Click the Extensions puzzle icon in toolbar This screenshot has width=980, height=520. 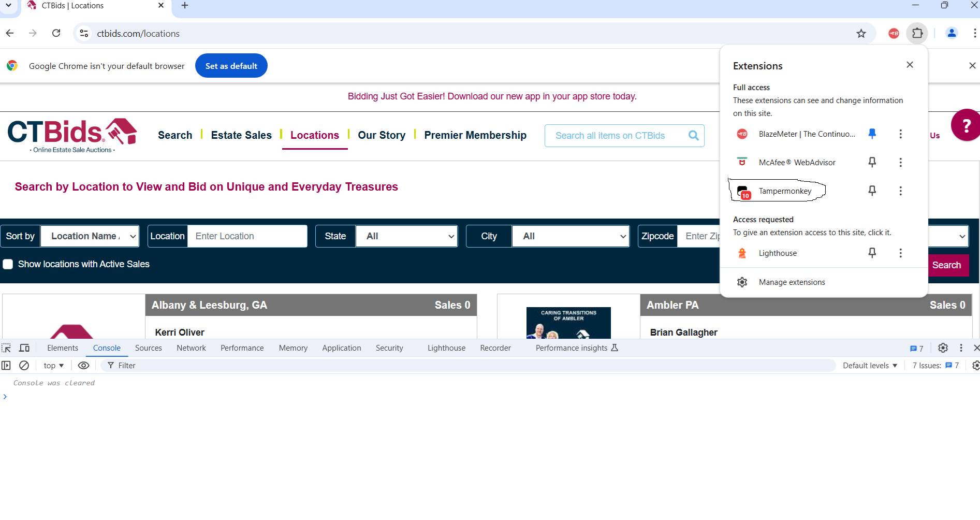coord(917,33)
